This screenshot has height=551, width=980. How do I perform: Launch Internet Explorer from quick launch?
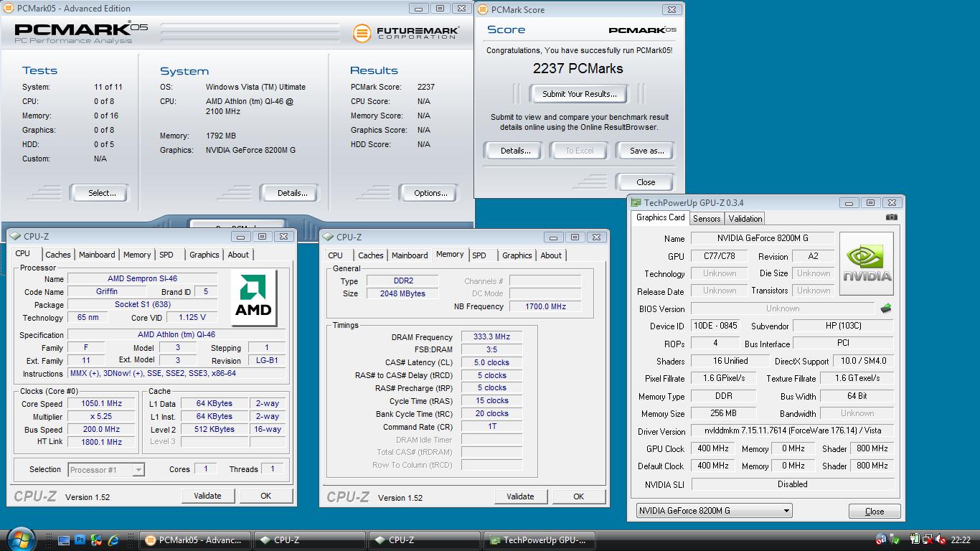point(113,540)
